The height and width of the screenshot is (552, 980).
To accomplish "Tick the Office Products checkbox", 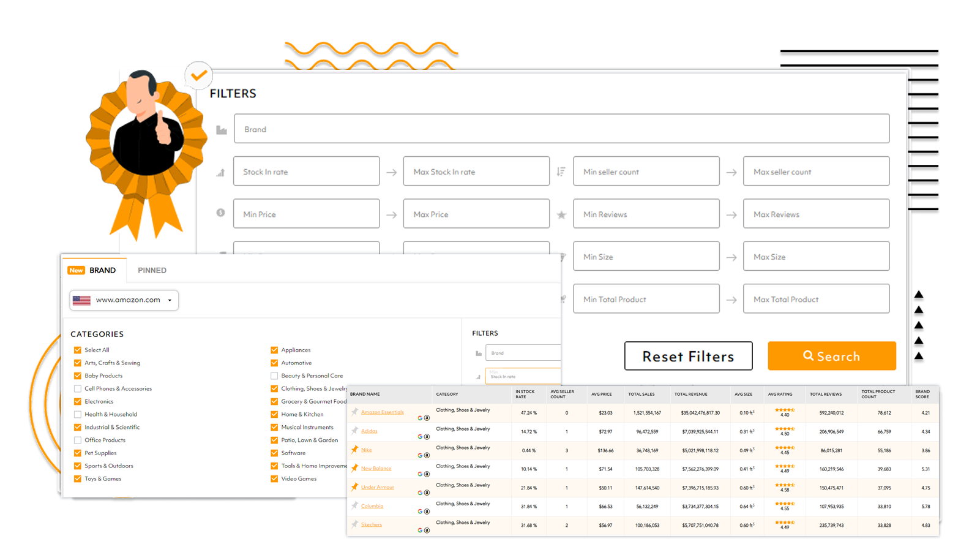I will [x=78, y=440].
